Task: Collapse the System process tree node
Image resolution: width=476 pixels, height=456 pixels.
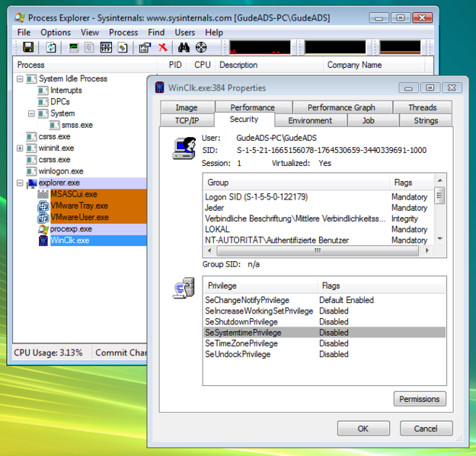Action: coord(31,113)
